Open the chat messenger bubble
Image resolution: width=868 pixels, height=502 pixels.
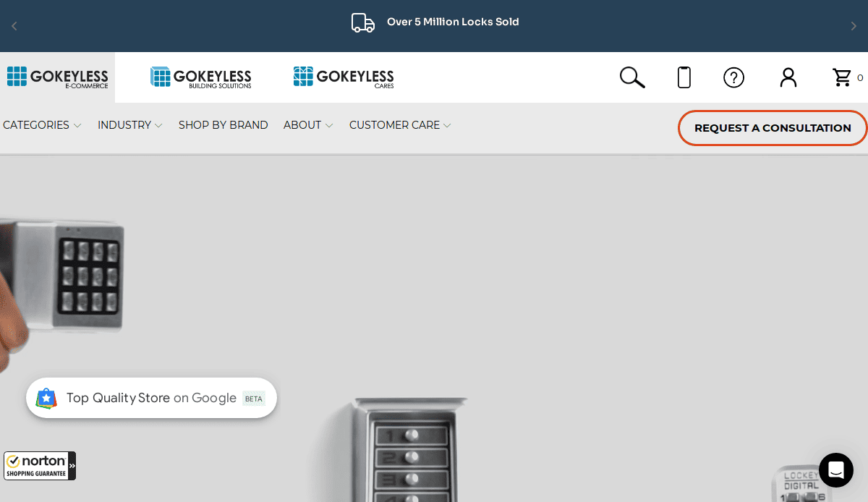click(835, 470)
